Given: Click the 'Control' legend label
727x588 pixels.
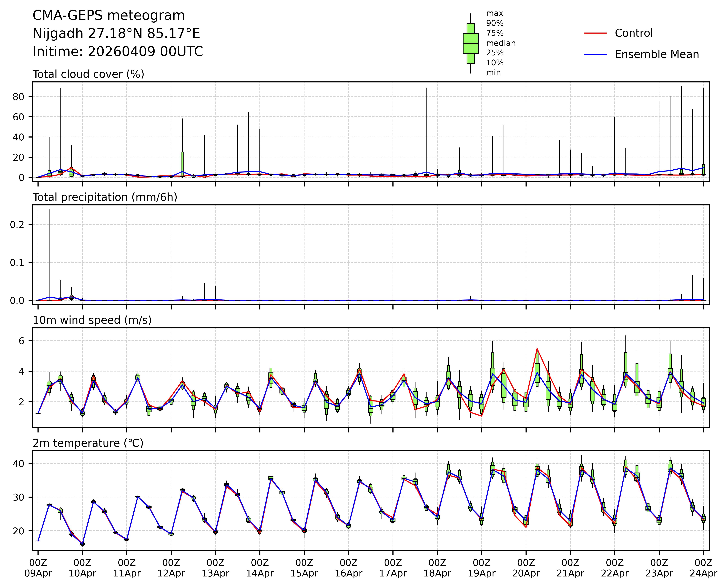Looking at the screenshot, I should click(633, 33).
